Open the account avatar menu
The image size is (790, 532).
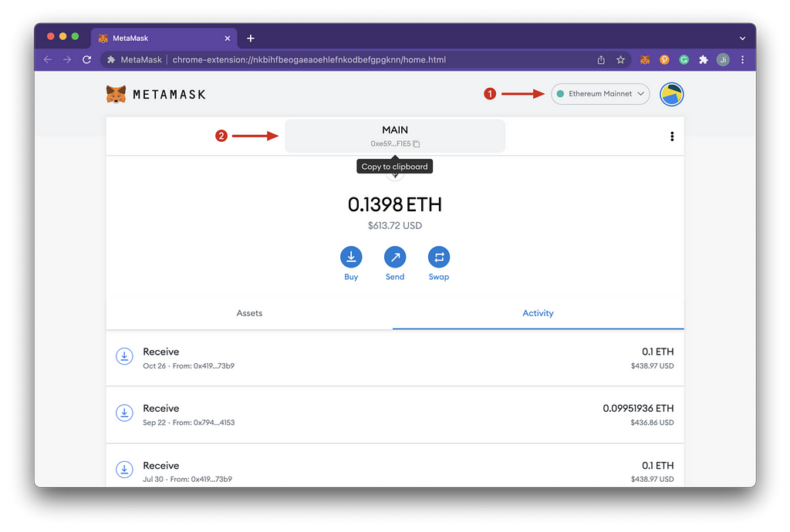[672, 94]
